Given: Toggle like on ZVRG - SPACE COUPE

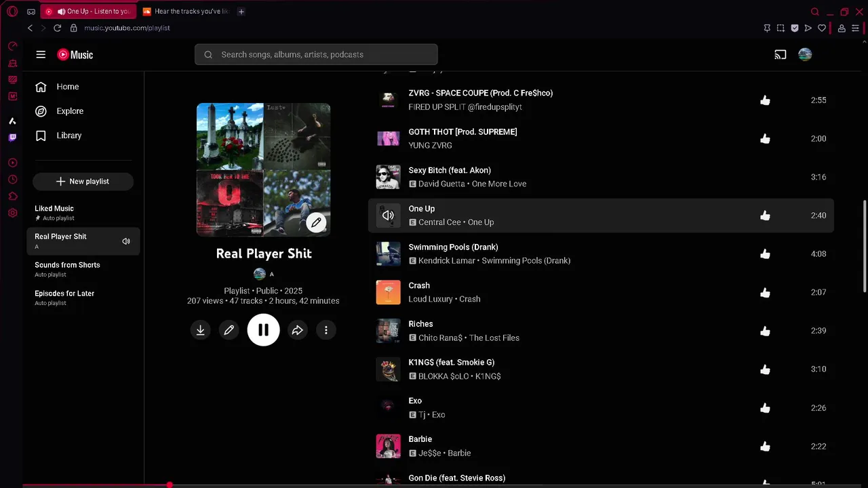Looking at the screenshot, I should click(765, 100).
